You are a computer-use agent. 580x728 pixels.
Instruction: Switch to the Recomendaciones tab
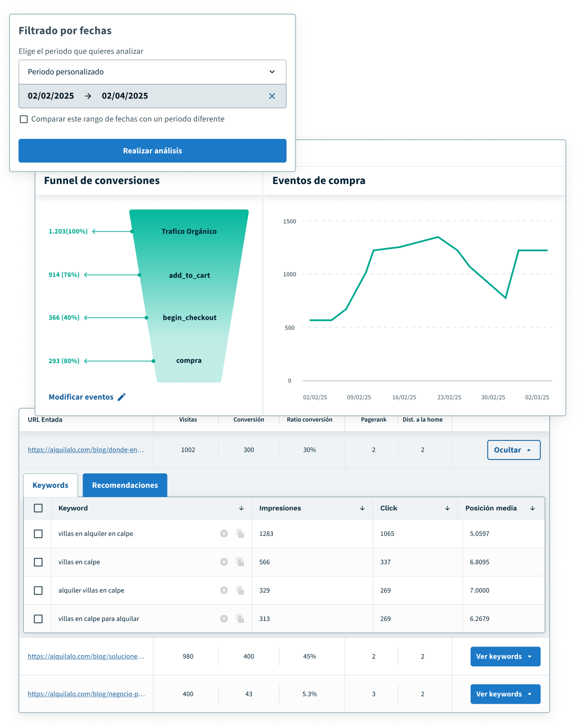tap(125, 485)
